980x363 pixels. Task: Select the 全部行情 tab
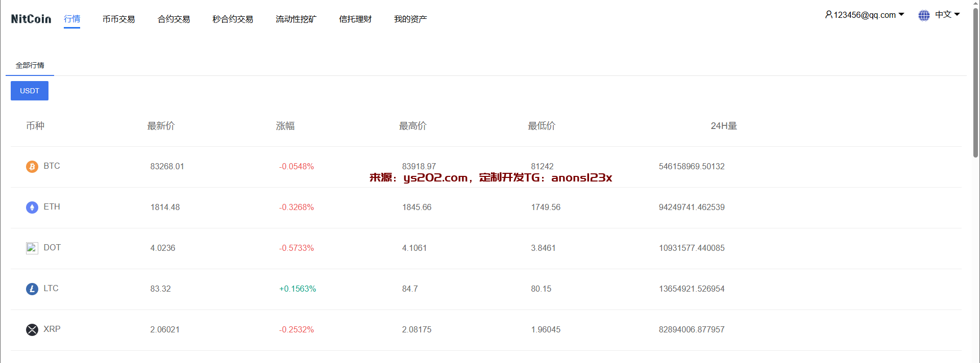(x=30, y=65)
